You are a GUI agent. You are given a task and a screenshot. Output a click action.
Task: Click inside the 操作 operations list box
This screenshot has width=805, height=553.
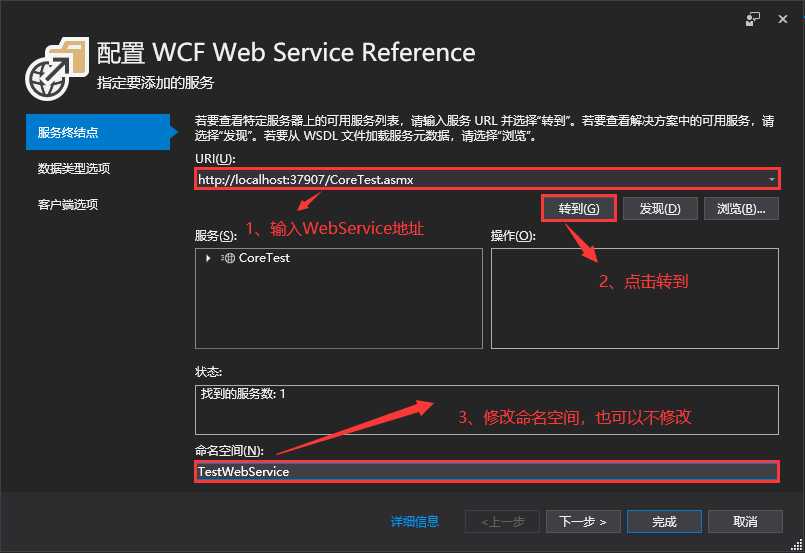[635, 298]
